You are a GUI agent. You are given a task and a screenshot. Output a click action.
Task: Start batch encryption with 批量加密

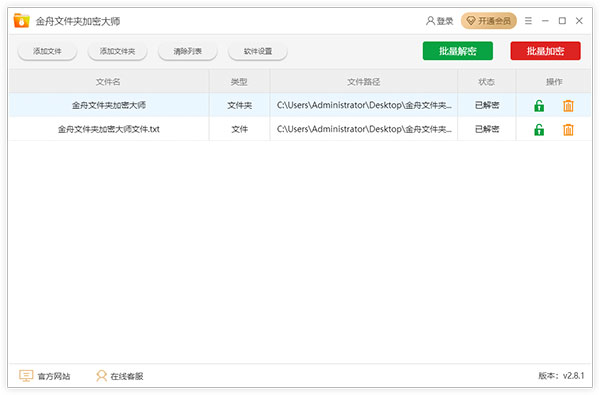pos(545,51)
